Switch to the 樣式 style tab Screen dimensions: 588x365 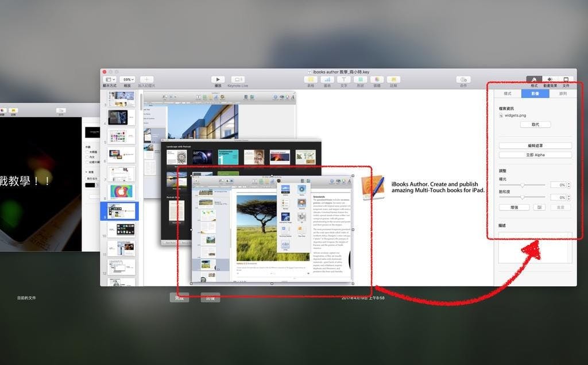(x=508, y=94)
